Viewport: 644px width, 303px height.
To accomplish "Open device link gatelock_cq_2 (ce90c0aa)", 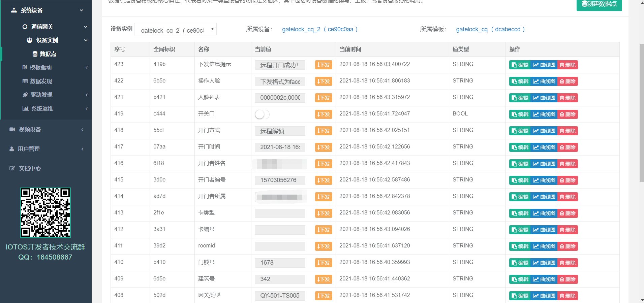I will coord(320,29).
